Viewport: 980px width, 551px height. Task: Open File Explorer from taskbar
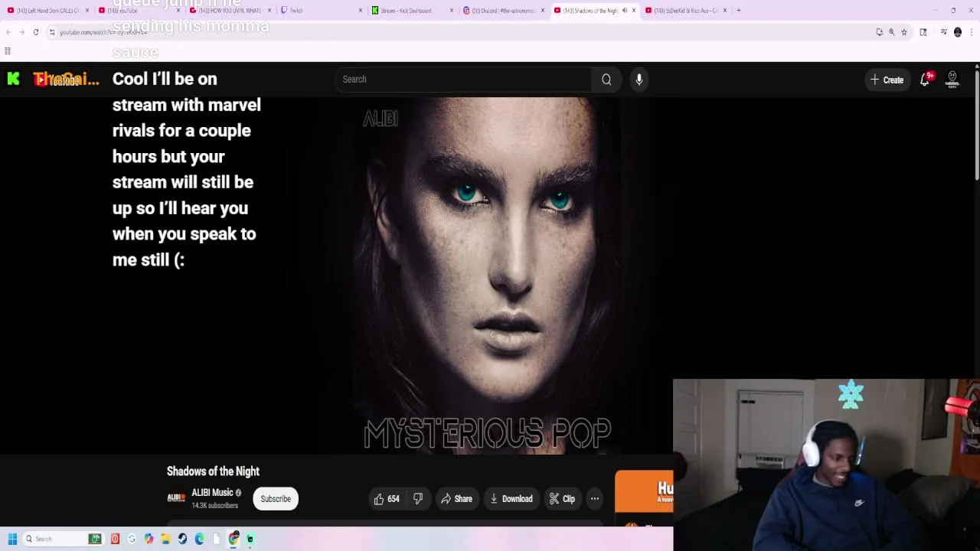(x=165, y=539)
